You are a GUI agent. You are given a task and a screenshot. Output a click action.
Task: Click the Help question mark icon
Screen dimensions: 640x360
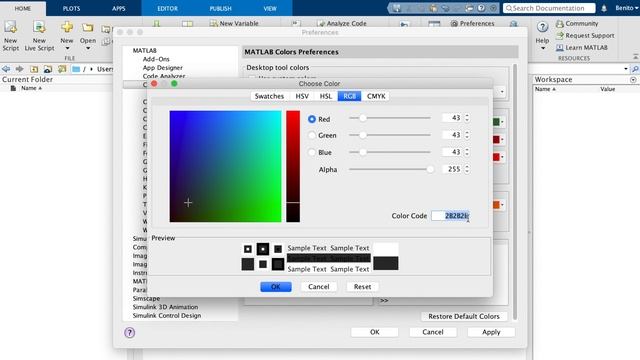[542, 27]
